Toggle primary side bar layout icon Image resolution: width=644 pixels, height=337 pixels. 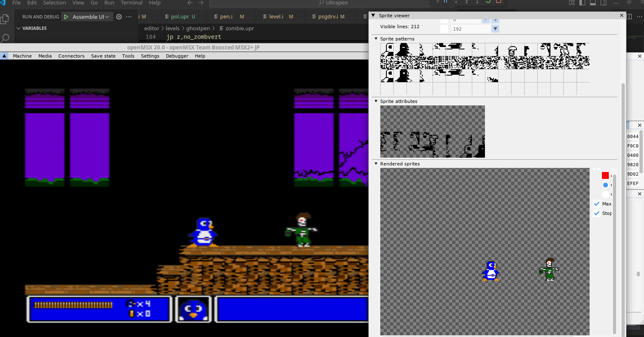pyautogui.click(x=582, y=2)
